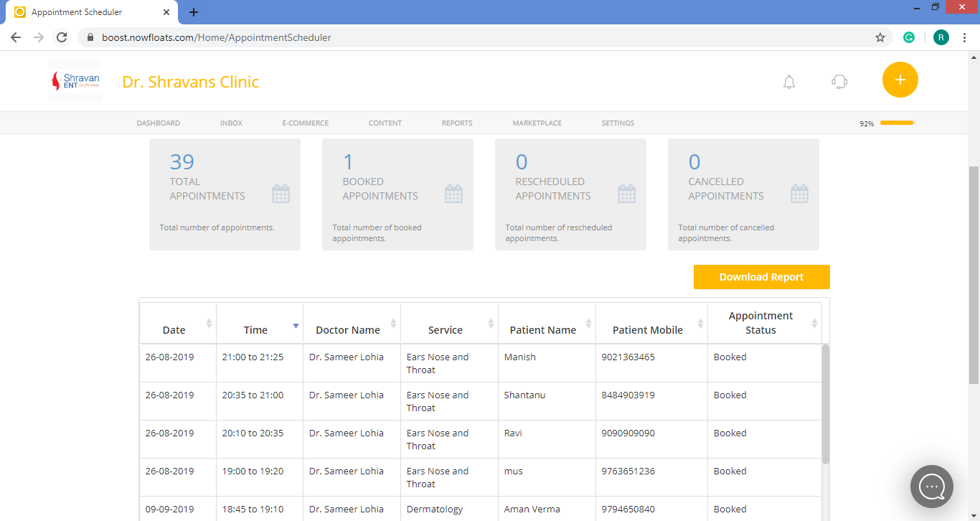This screenshot has height=521, width=980.
Task: Click mobile number 9763651236
Action: click(628, 471)
